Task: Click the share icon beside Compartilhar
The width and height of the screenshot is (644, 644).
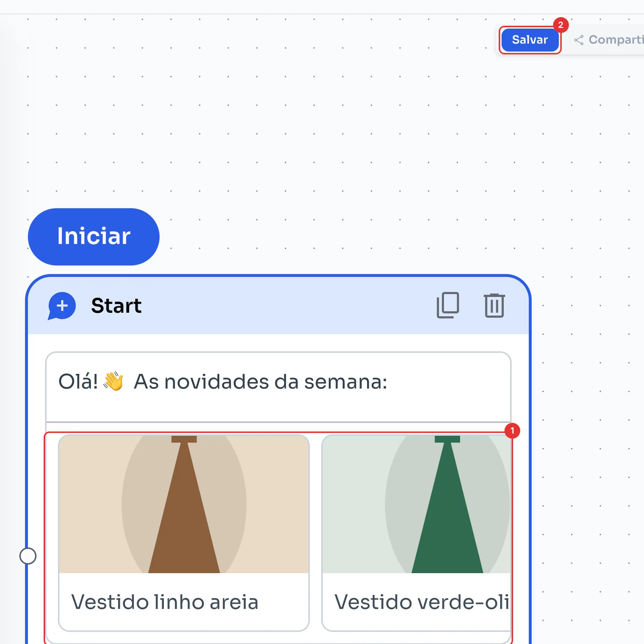Action: pyautogui.click(x=579, y=40)
